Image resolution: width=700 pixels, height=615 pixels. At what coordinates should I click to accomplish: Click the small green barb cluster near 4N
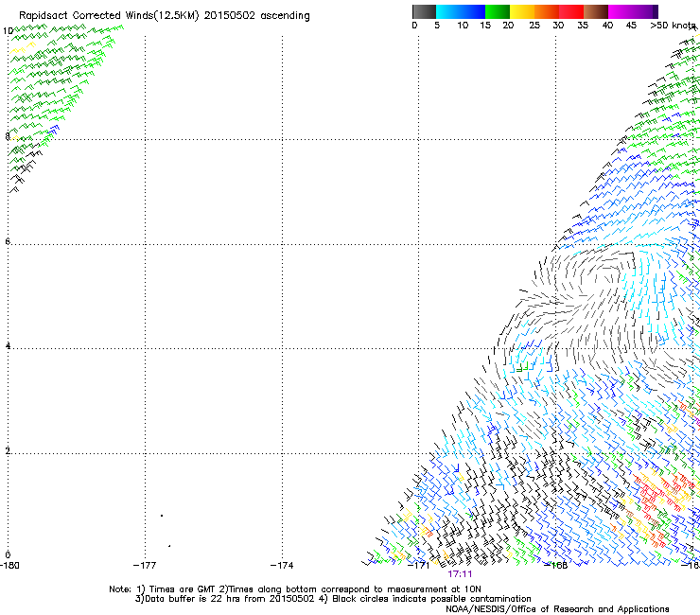coord(522,367)
